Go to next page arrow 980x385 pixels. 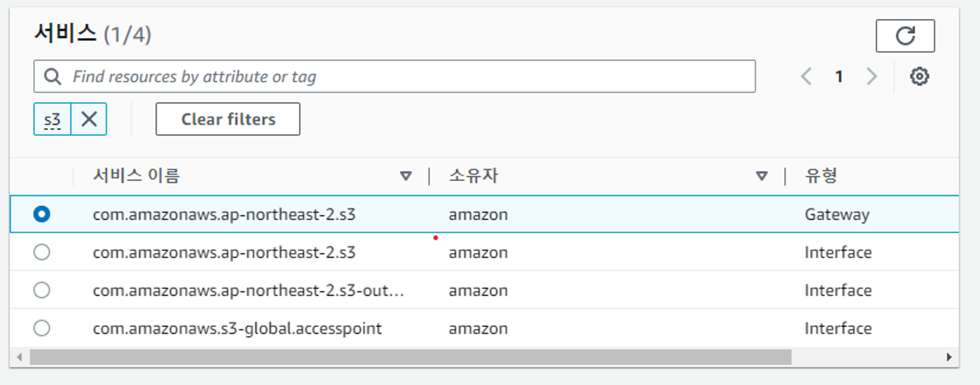871,77
